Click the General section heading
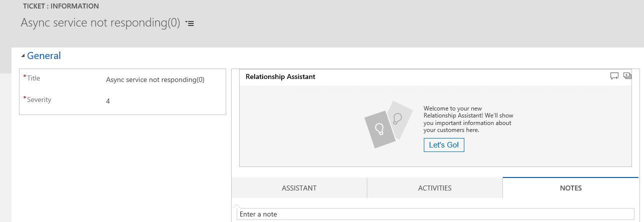This screenshot has height=222, width=644. 44,56
